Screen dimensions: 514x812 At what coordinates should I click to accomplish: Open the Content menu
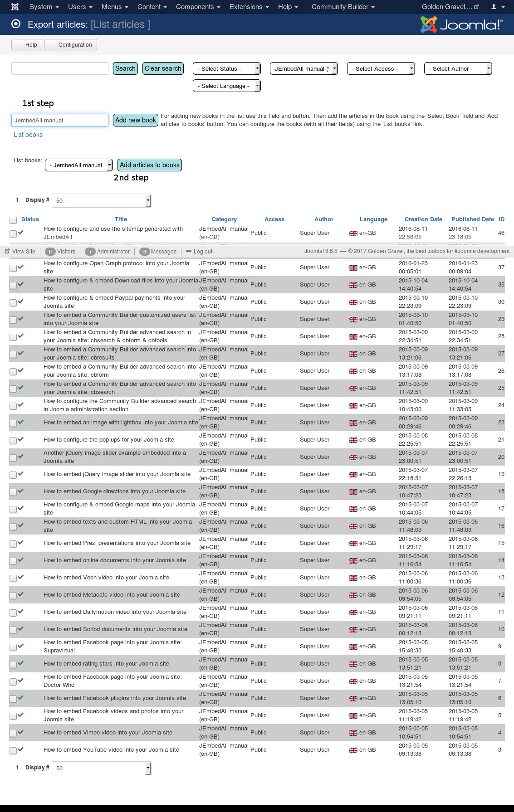pos(152,7)
